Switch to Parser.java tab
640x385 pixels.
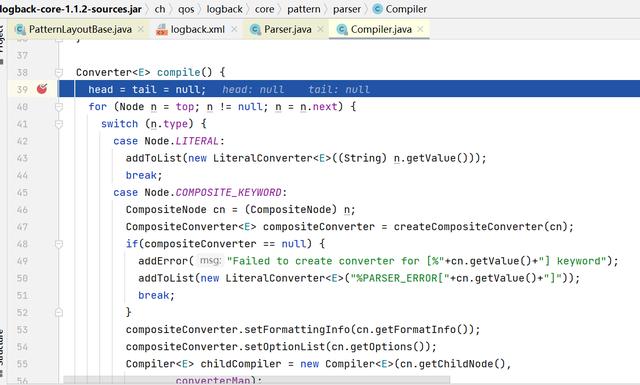click(x=287, y=29)
